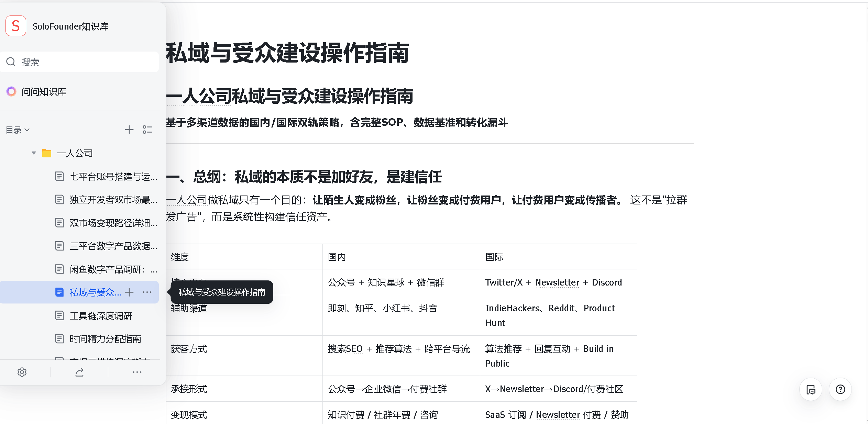868x424 pixels.
Task: Click document icon of 时间精力分配指南
Action: pos(59,339)
